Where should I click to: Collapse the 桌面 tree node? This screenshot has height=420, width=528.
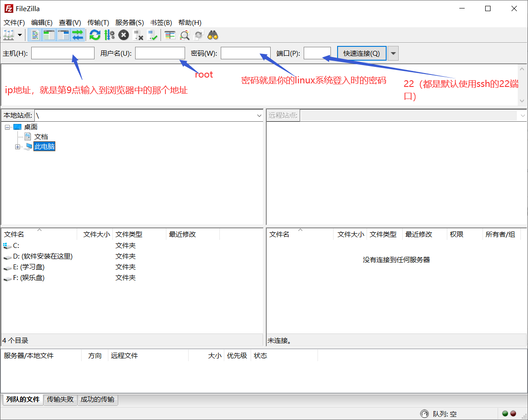(x=8, y=127)
